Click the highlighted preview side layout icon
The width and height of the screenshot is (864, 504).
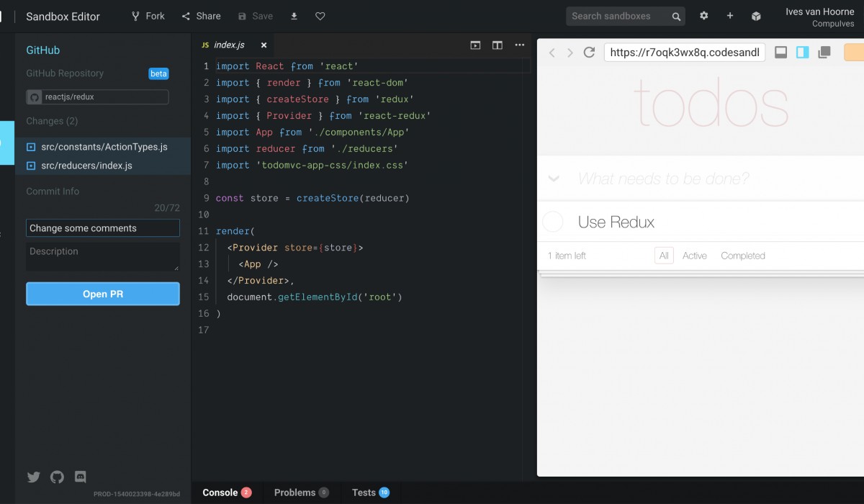(x=803, y=53)
